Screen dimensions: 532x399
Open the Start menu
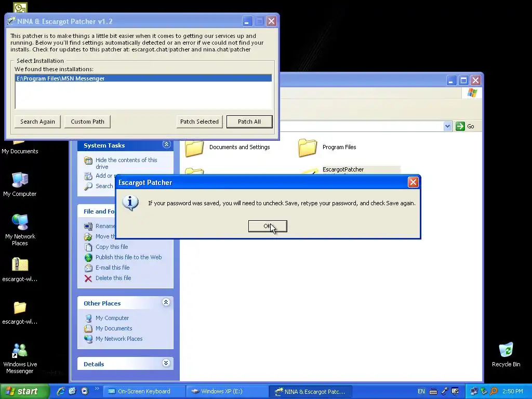coord(24,392)
